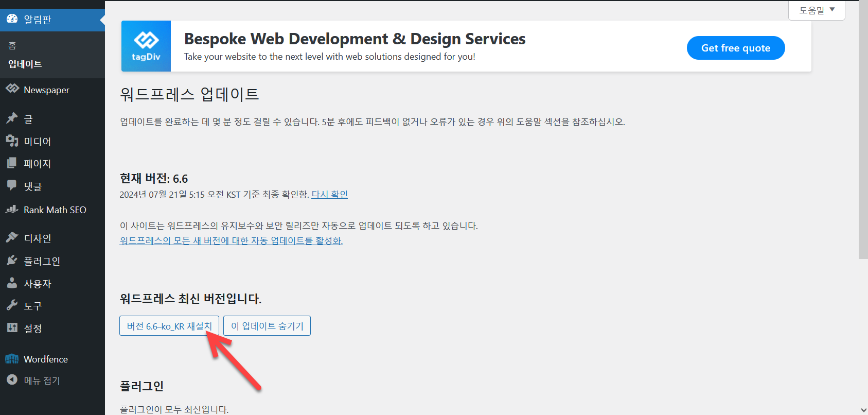Collapse the sidebar with 메뉴 접기
Screen dimensions: 868x415
(52, 381)
